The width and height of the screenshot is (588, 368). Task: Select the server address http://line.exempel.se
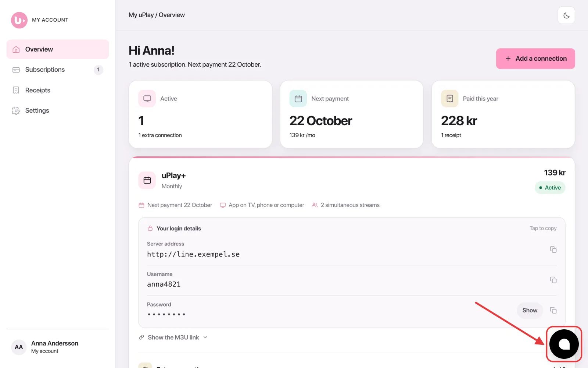point(193,254)
